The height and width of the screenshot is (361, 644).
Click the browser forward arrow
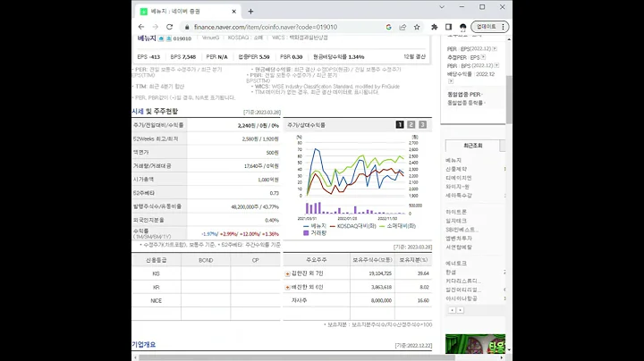pyautogui.click(x=156, y=27)
